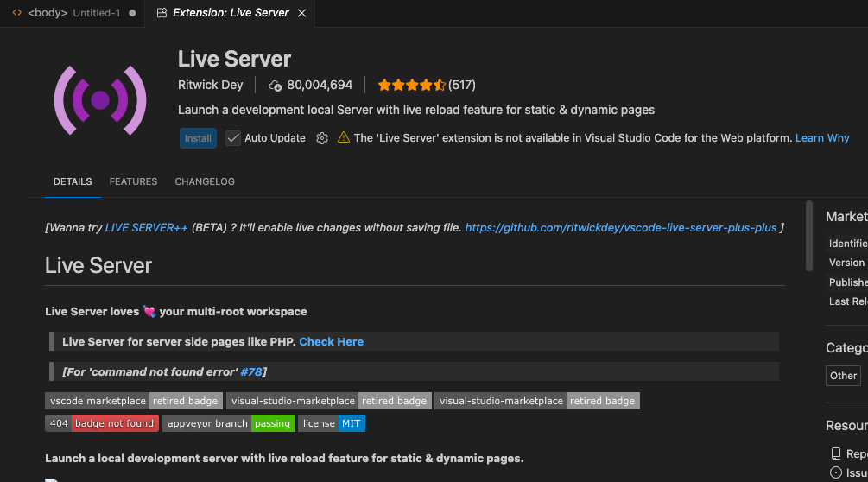Click the Check Here link

tap(331, 342)
